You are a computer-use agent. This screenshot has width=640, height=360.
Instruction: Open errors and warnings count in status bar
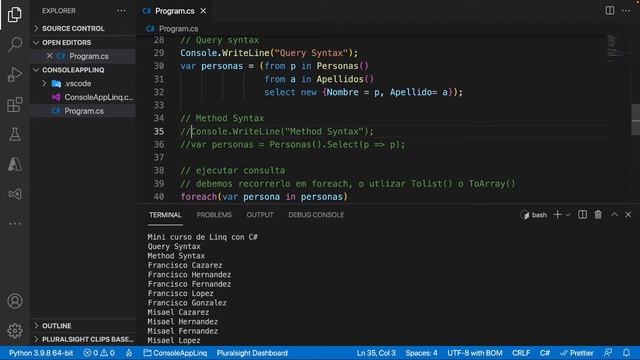pyautogui.click(x=99, y=353)
